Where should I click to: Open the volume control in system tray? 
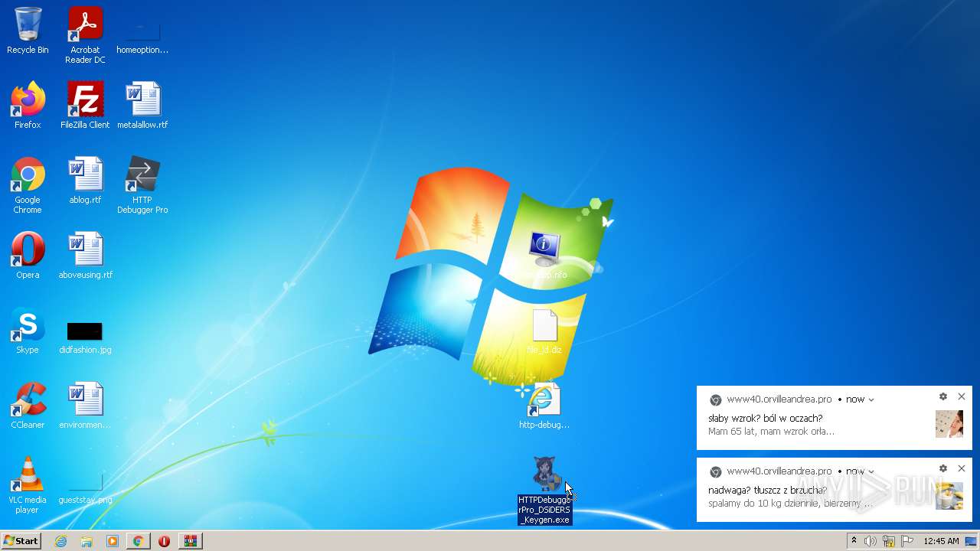click(x=871, y=541)
